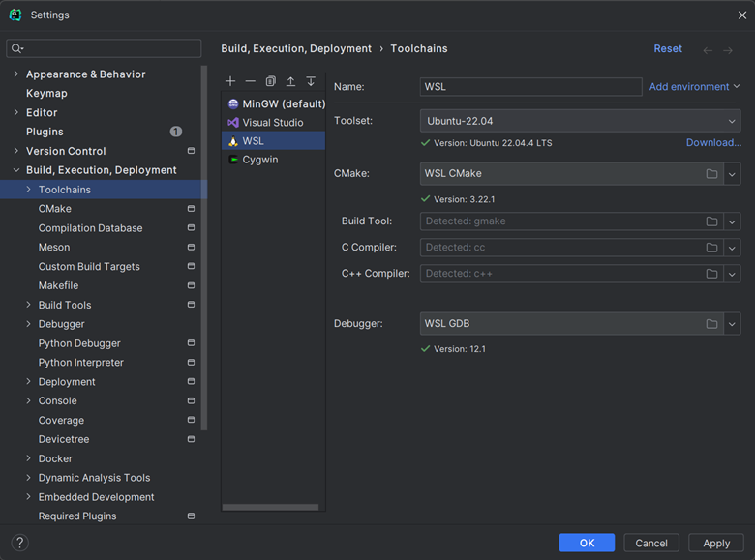Expand the Version Control section
The height and width of the screenshot is (560, 755).
(x=16, y=151)
